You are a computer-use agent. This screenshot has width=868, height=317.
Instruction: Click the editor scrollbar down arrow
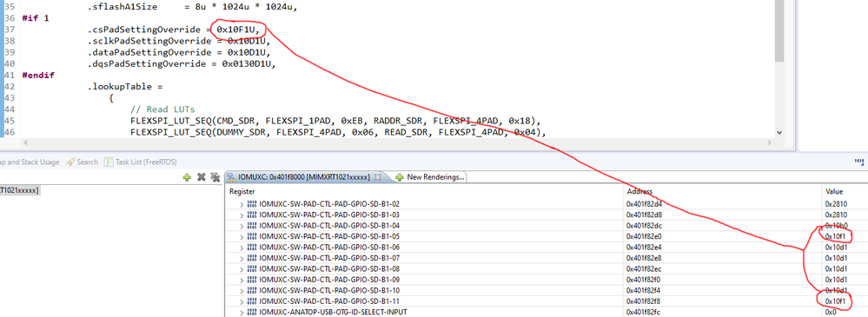[779, 132]
